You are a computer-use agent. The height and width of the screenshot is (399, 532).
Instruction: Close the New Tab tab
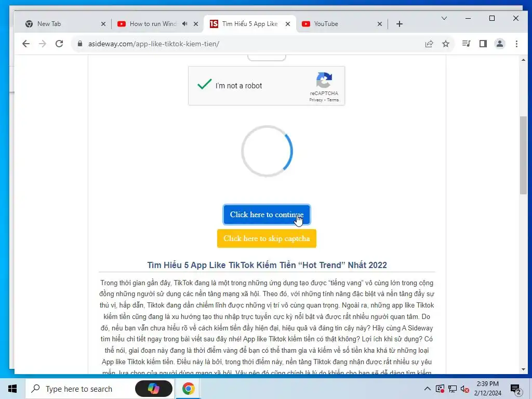click(x=103, y=24)
